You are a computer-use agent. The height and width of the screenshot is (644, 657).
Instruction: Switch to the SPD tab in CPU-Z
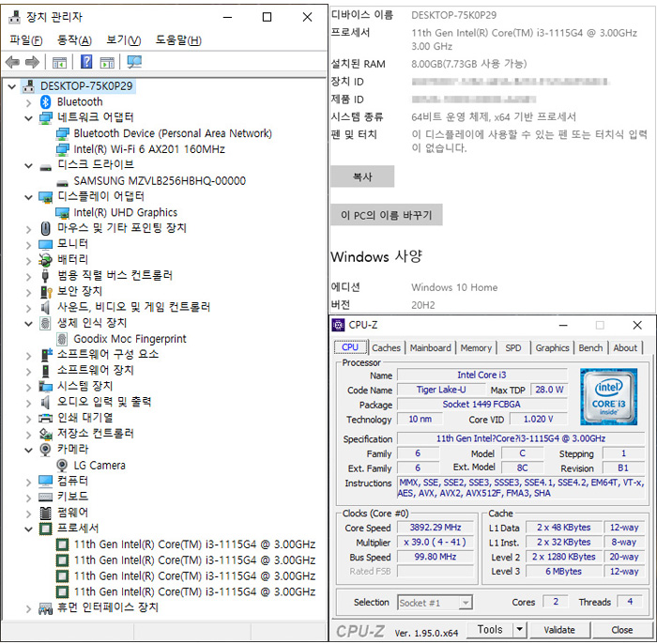click(513, 347)
